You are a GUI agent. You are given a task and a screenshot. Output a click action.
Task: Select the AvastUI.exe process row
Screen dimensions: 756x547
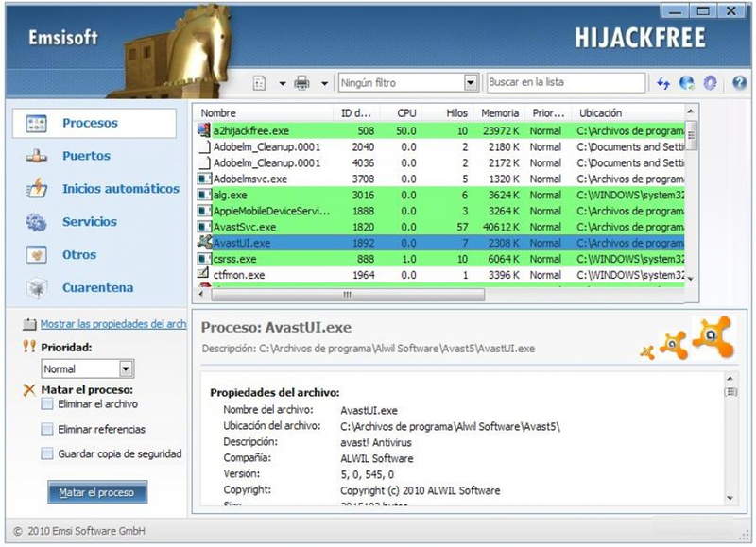(440, 243)
